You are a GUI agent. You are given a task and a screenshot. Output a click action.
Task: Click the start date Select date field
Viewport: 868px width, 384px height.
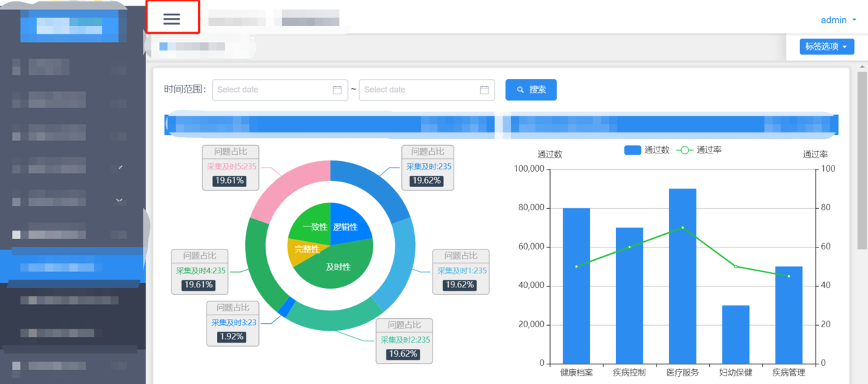(x=279, y=90)
